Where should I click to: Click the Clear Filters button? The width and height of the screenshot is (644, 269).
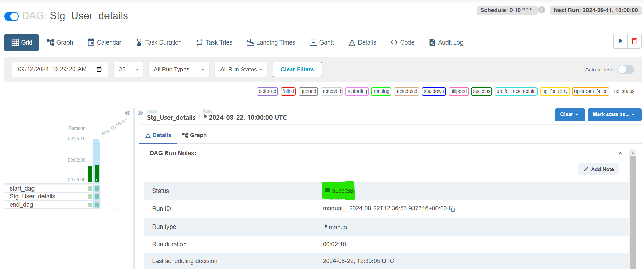point(297,70)
